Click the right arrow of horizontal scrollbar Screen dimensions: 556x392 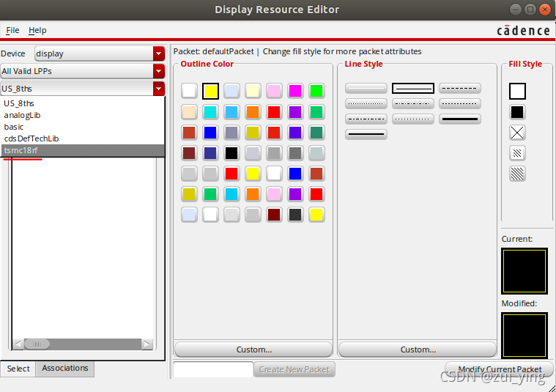147,344
